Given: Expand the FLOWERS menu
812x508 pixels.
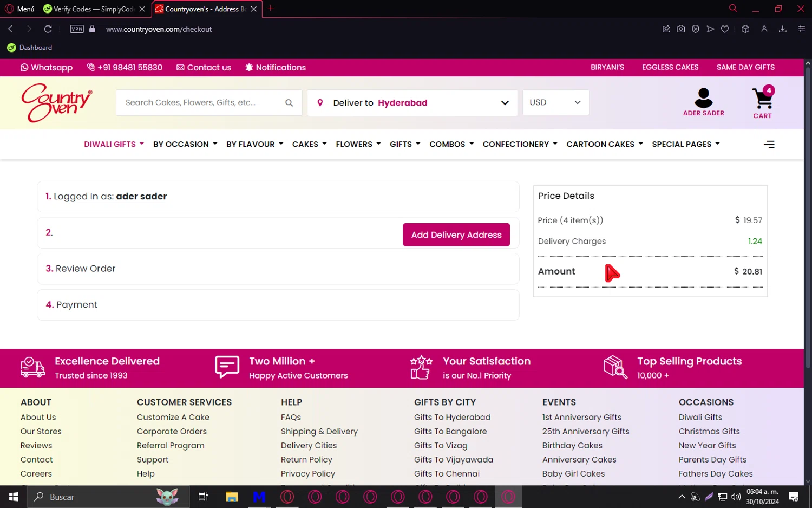Looking at the screenshot, I should click(358, 144).
